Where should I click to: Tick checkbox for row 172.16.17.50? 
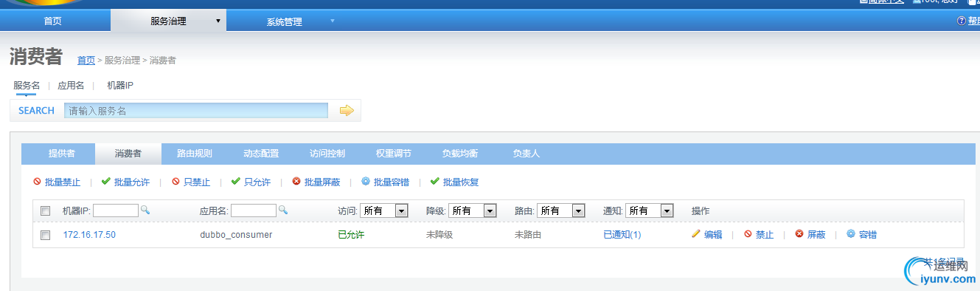[45, 235]
